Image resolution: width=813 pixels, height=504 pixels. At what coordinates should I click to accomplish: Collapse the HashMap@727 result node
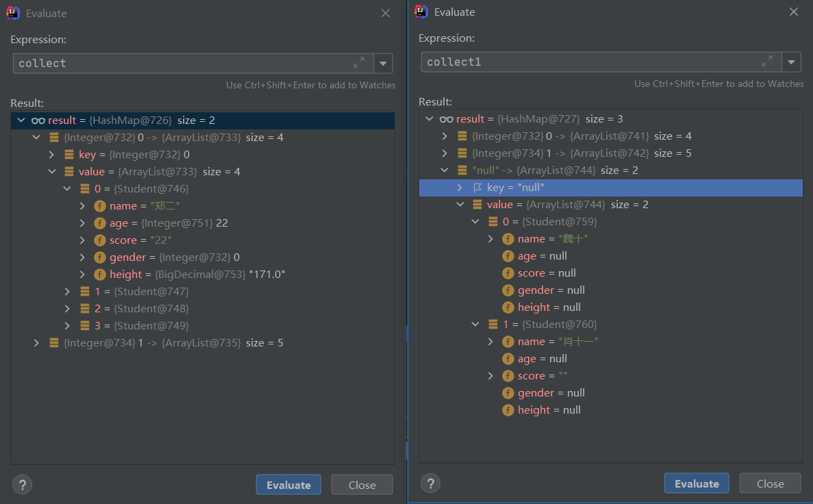429,118
